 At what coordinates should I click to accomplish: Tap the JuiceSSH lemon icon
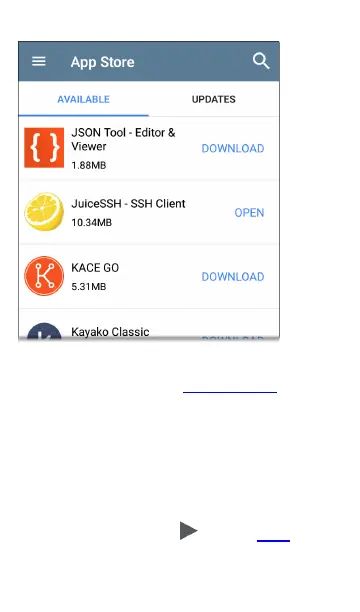point(44,212)
